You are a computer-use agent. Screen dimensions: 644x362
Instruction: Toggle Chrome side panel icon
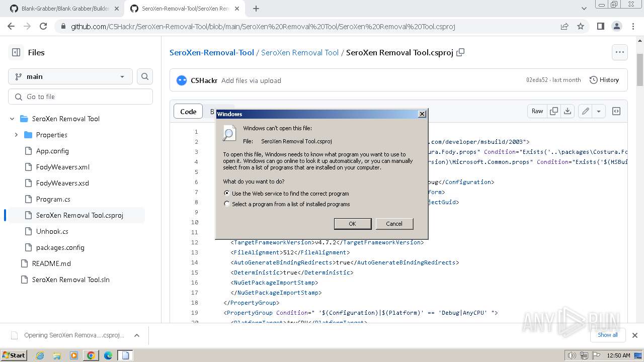pos(600,26)
